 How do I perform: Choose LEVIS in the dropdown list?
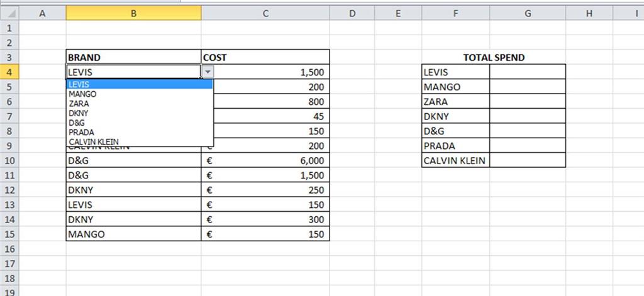coord(139,84)
